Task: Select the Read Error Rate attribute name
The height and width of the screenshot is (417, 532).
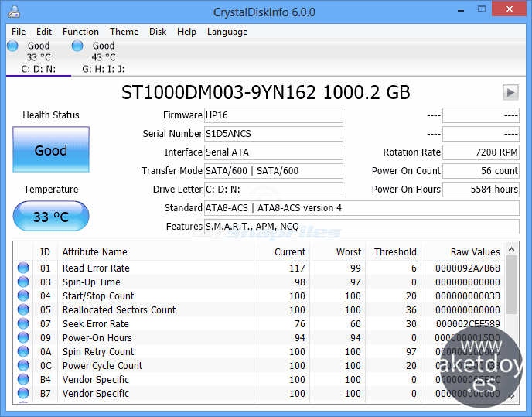Action: click(96, 268)
